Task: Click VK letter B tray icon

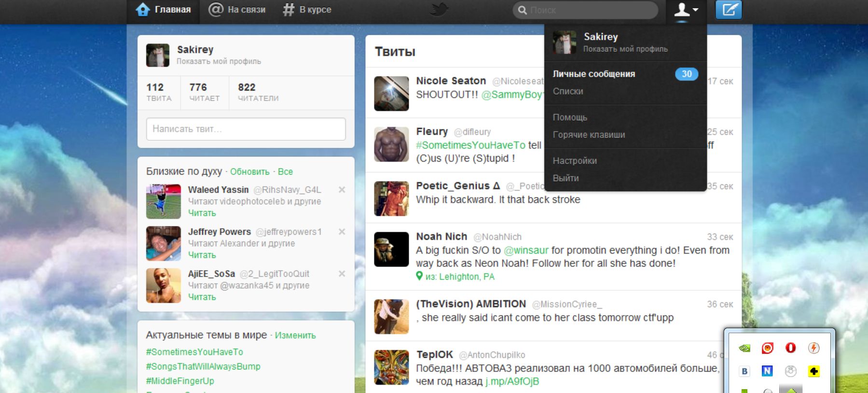Action: (744, 371)
